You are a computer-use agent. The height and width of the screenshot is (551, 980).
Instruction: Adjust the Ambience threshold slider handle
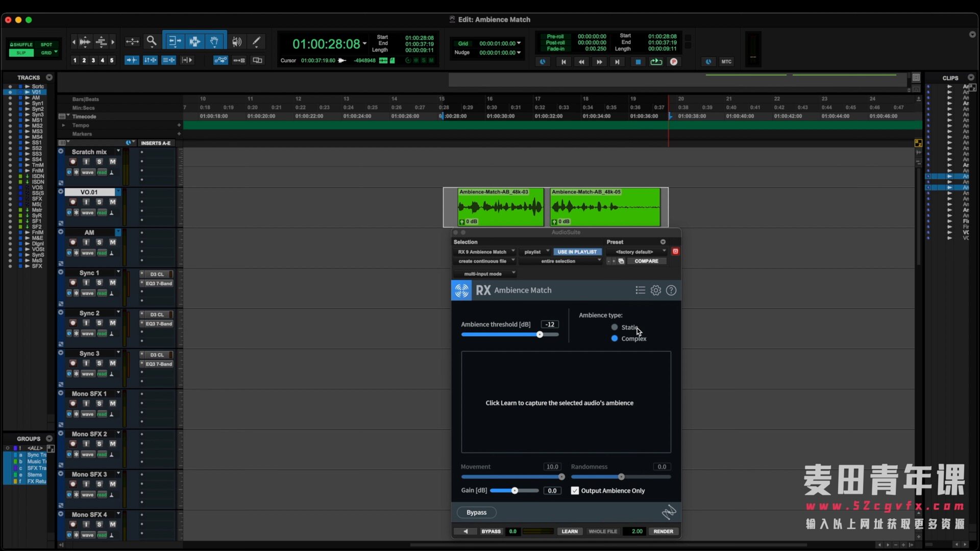point(540,335)
